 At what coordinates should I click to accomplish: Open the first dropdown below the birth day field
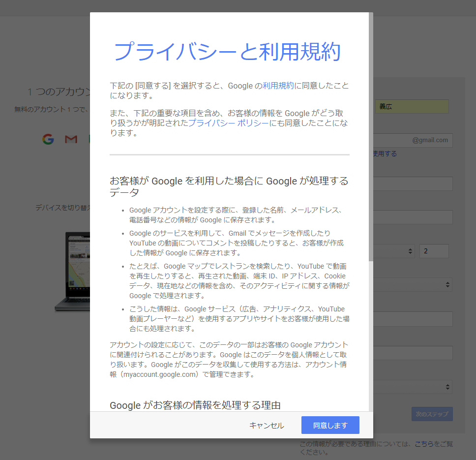click(x=413, y=284)
